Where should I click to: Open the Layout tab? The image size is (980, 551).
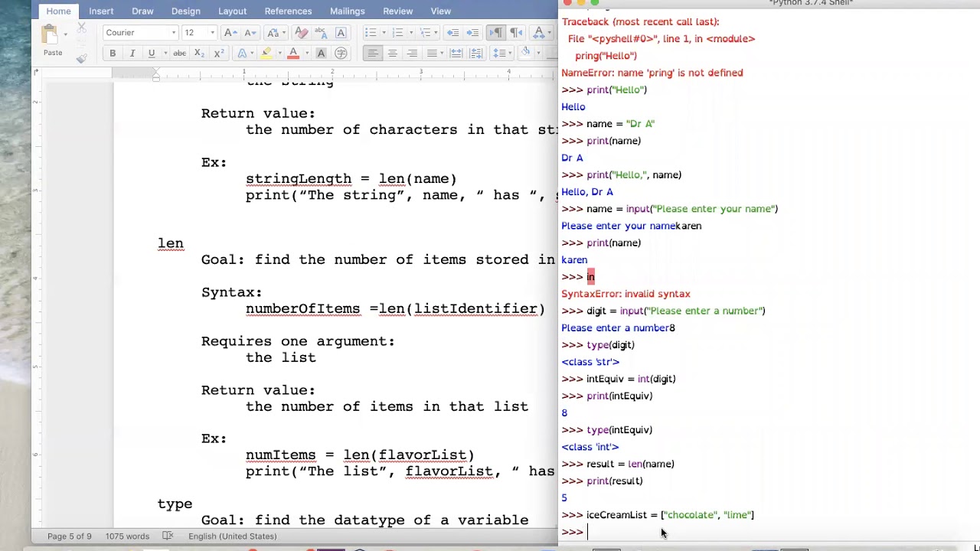(x=232, y=11)
